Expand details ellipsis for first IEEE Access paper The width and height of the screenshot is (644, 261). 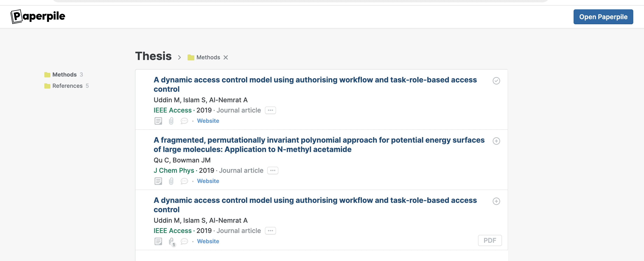coord(270,110)
